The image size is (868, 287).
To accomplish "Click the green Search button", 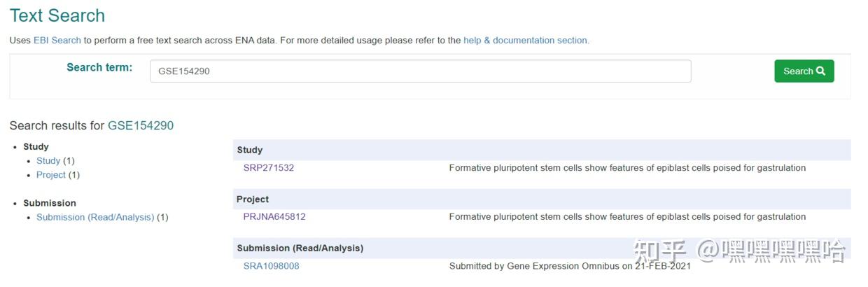I will click(804, 71).
